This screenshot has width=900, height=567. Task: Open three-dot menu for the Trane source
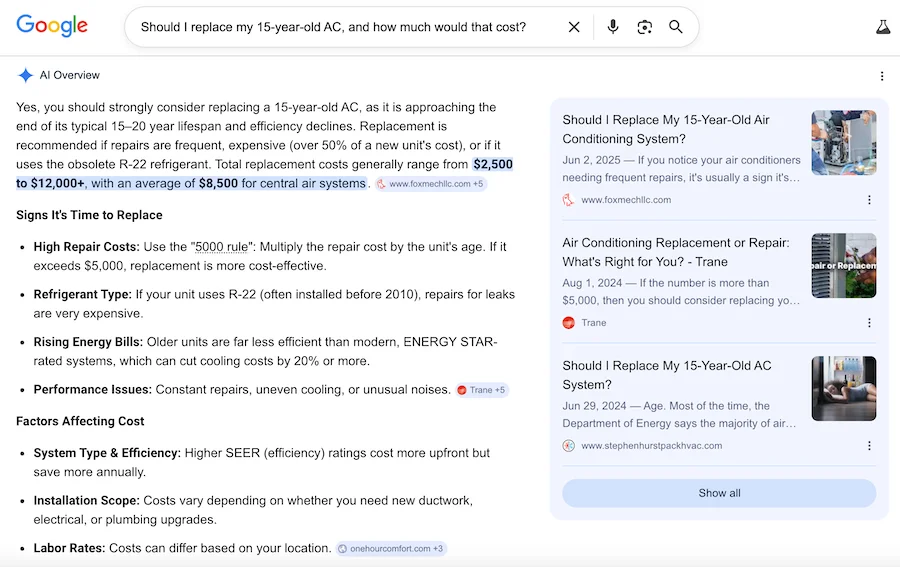[869, 323]
